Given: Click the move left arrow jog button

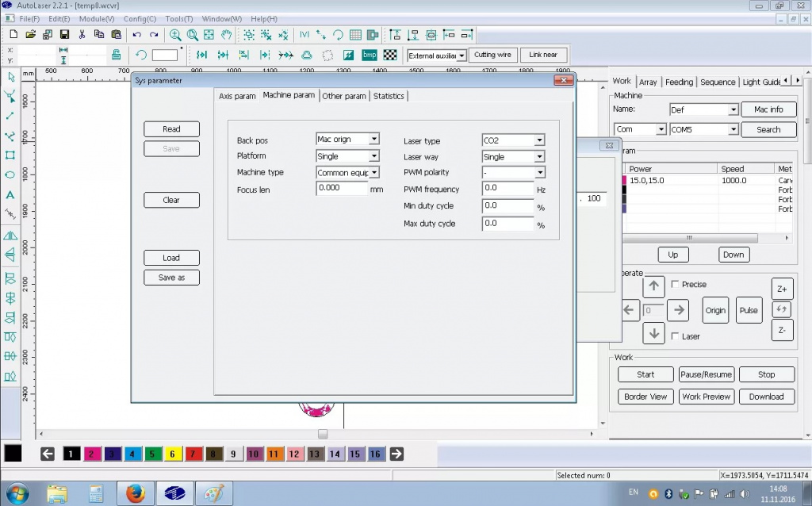Looking at the screenshot, I should (x=629, y=310).
